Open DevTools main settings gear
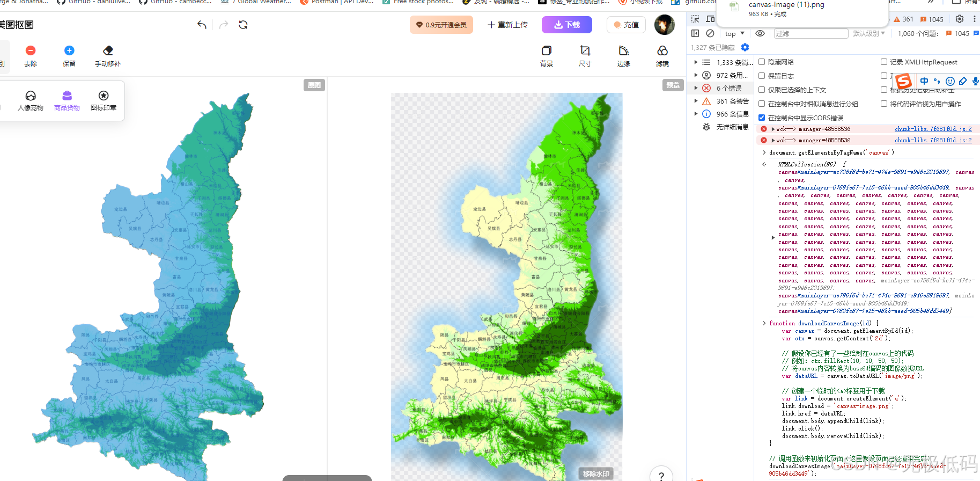This screenshot has width=980, height=481. click(x=960, y=19)
